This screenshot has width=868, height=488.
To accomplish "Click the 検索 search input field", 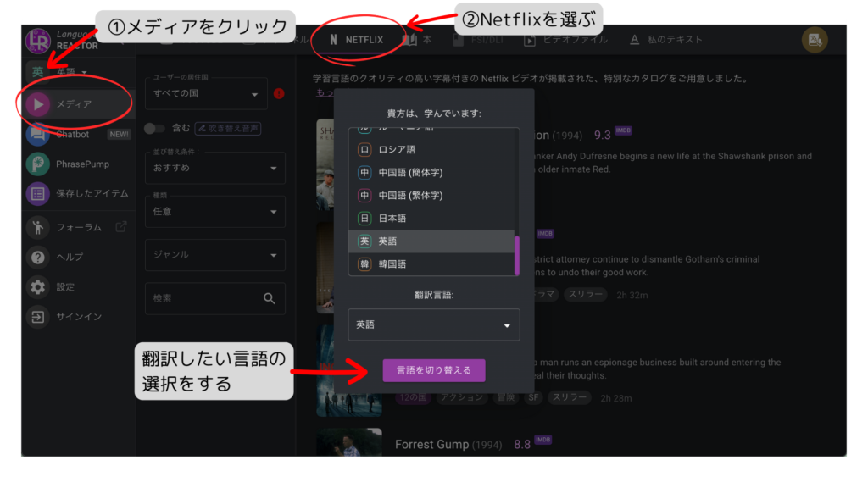I will 214,299.
